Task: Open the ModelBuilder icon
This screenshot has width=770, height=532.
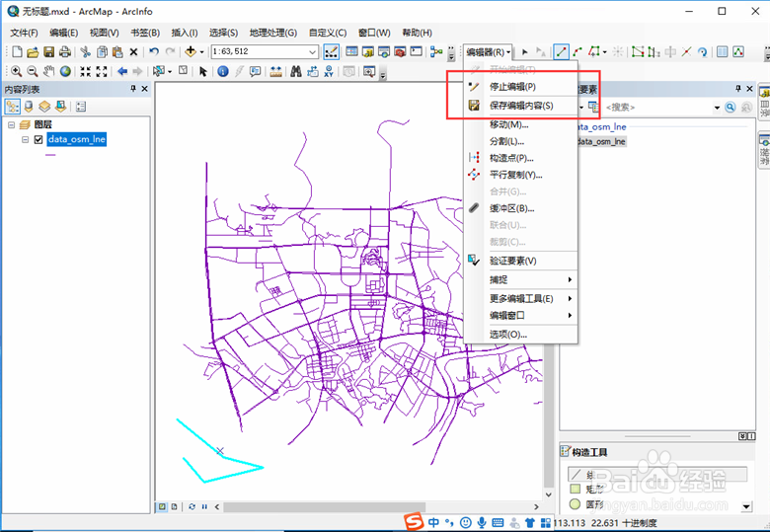Action: click(436, 51)
